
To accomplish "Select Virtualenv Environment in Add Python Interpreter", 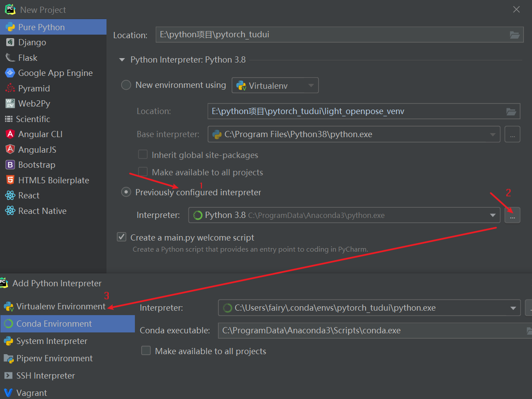I will (67, 306).
